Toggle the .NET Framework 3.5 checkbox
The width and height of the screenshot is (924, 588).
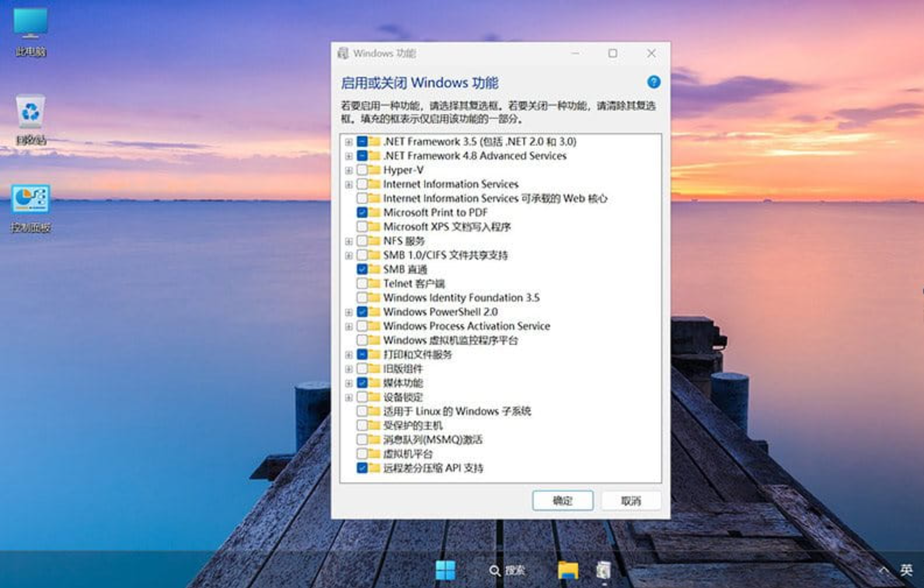(362, 141)
